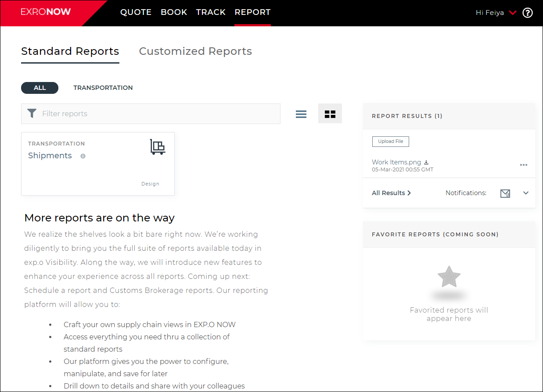Expand the Hi Feiya user menu arrow
The image size is (543, 392).
[x=513, y=13]
